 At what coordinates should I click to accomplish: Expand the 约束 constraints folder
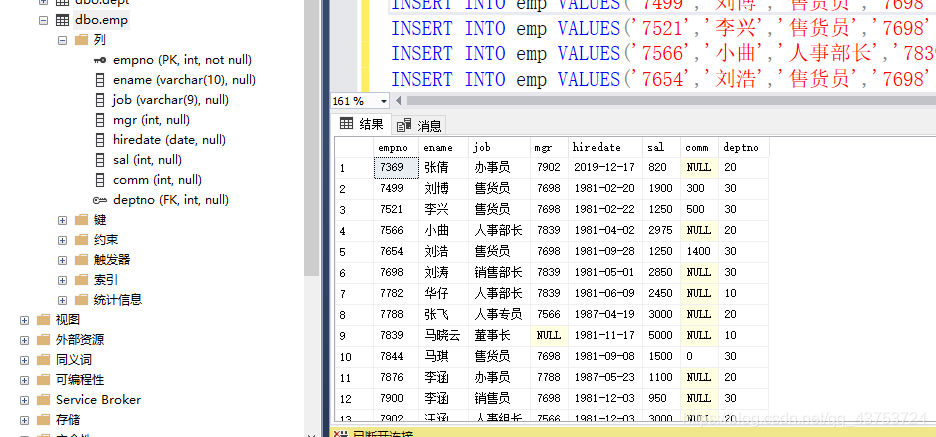[63, 240]
